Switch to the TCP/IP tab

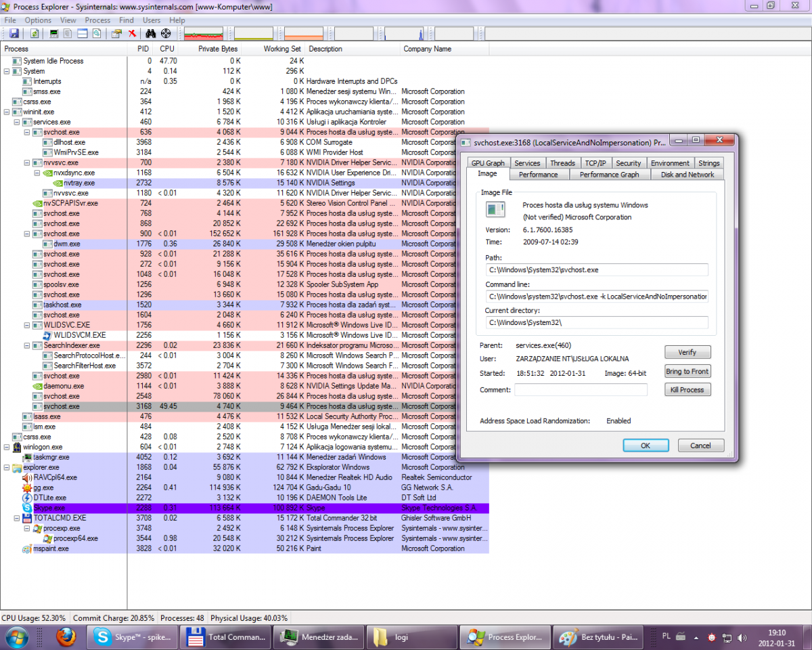click(x=595, y=163)
